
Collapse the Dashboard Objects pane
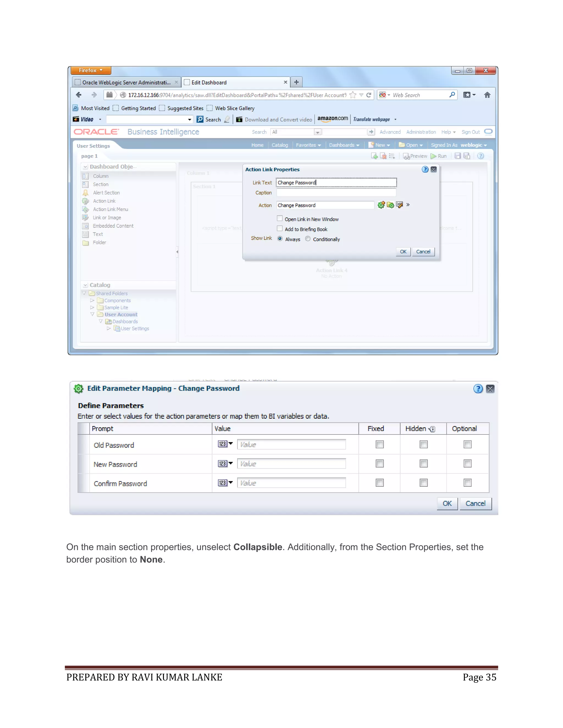85,167
